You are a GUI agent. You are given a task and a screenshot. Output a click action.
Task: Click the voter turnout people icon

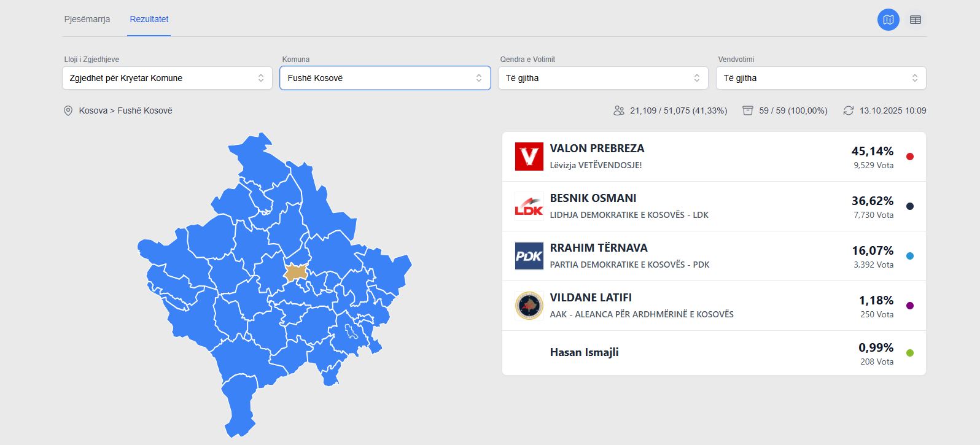618,110
